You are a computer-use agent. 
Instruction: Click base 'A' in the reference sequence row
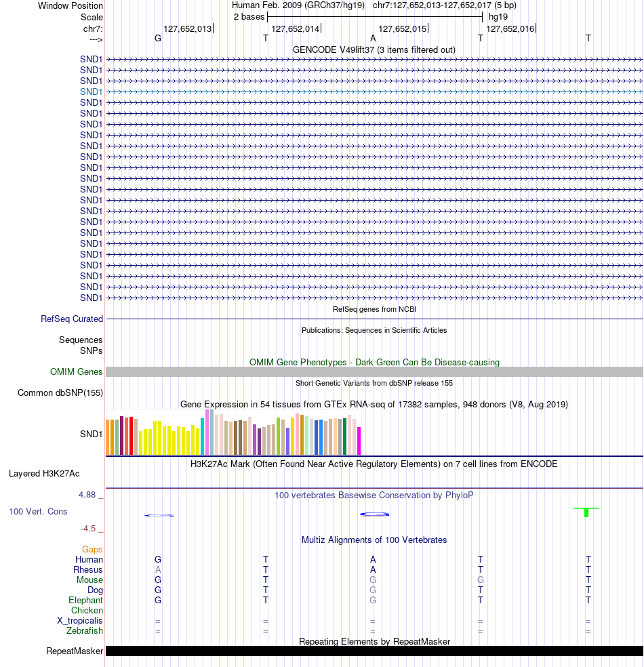point(373,38)
